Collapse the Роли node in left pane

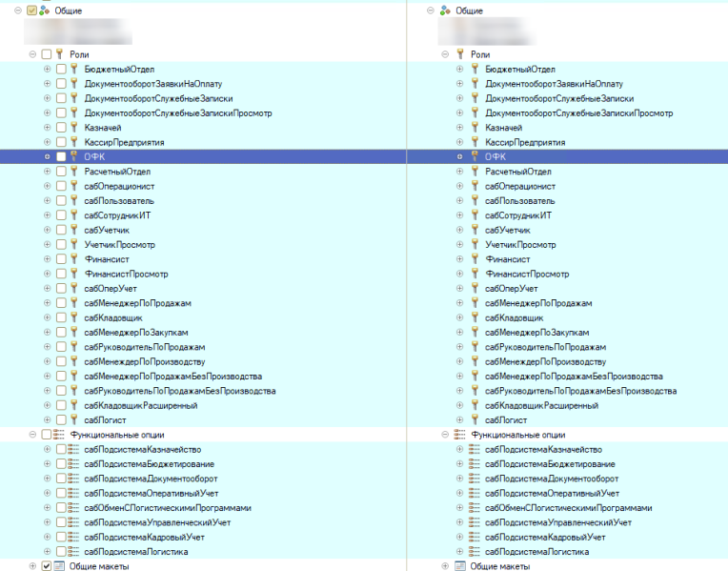32,55
